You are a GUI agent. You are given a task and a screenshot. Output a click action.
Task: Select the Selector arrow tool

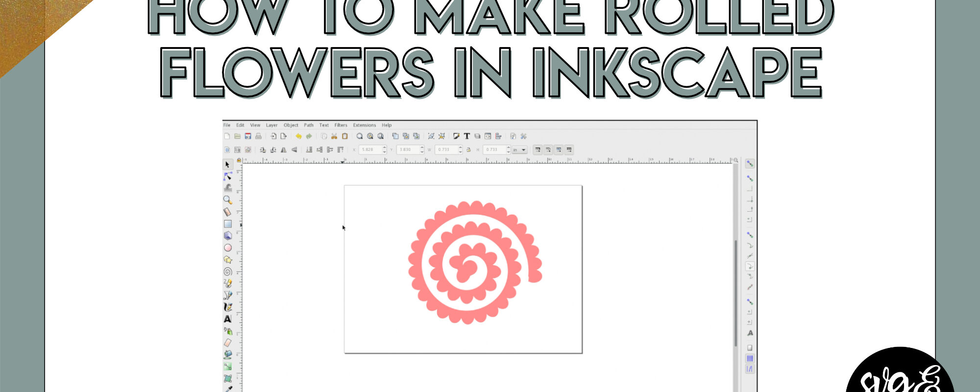click(227, 165)
